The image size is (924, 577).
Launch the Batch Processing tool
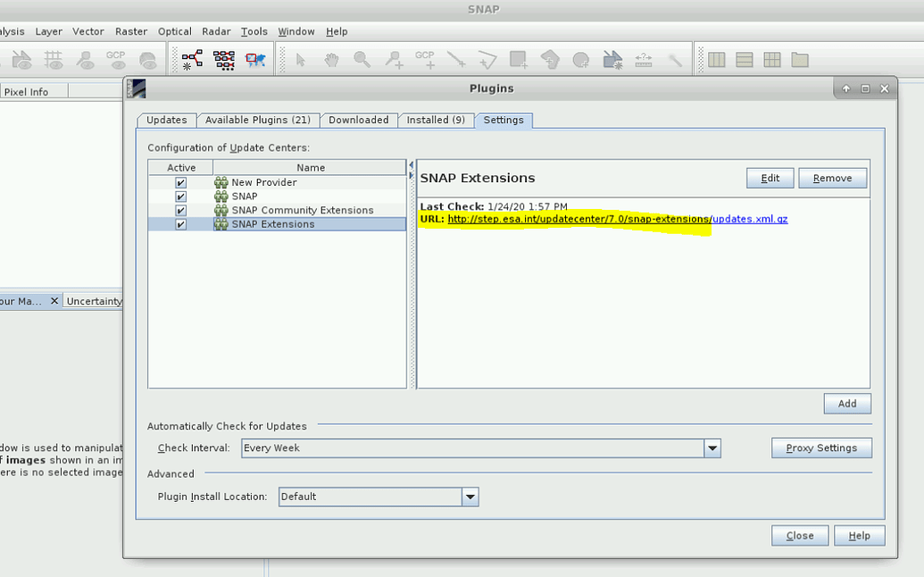[x=223, y=59]
